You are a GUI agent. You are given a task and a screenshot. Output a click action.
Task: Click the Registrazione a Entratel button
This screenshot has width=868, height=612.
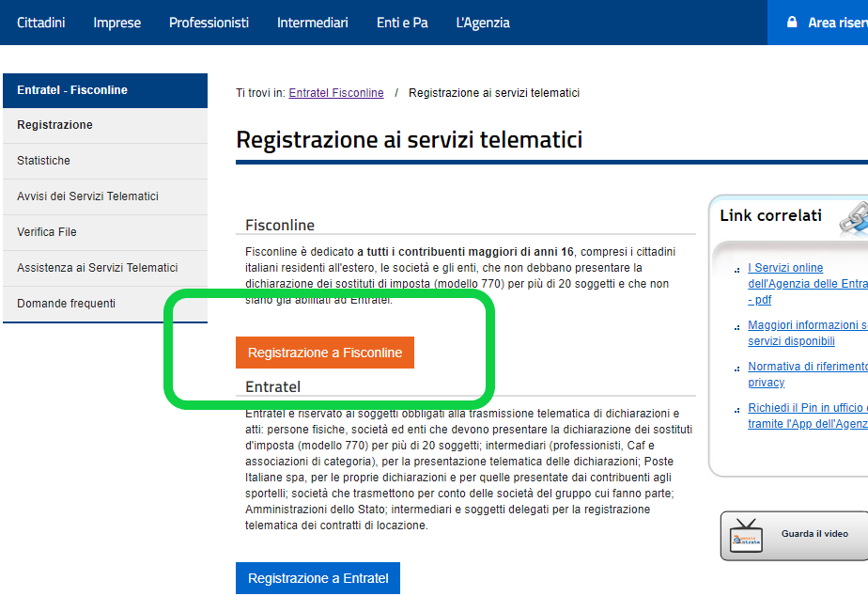tap(318, 578)
